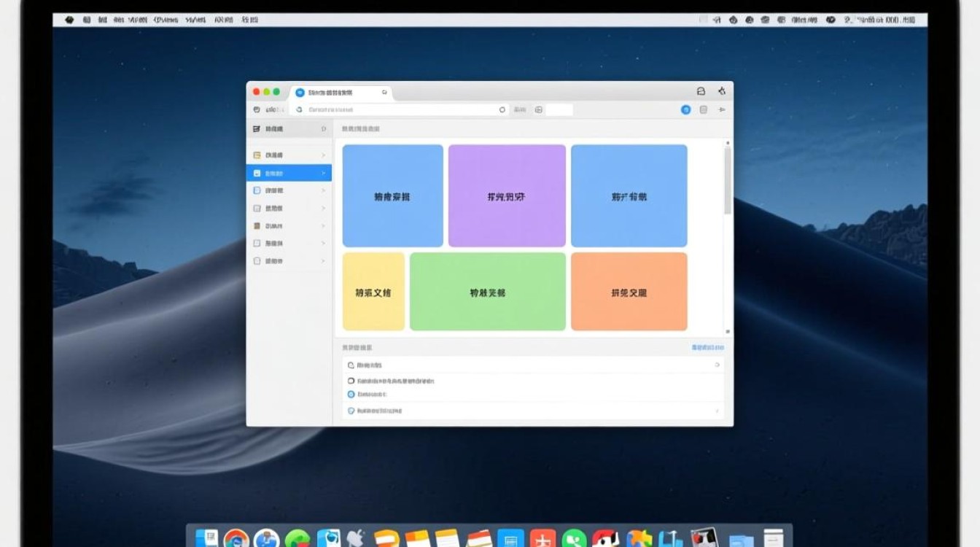Open the purple tile in the top row
The image size is (980, 547).
[x=506, y=195]
